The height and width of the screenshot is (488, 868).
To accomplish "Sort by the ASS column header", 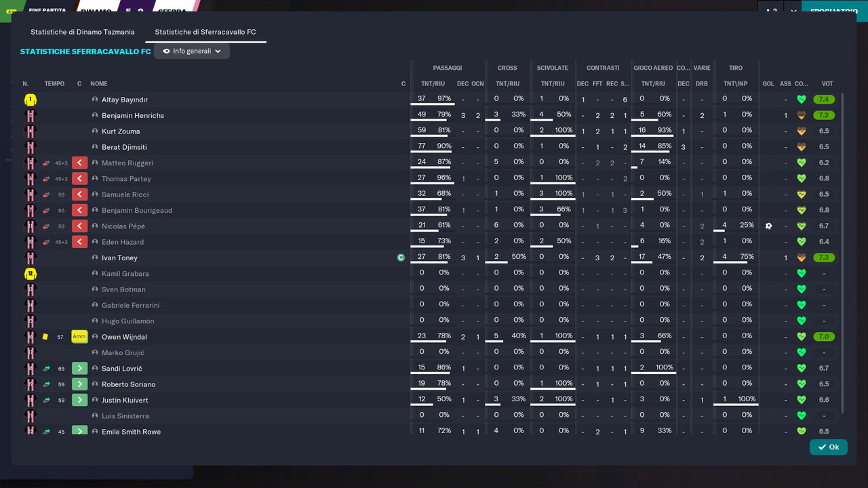I will point(785,84).
